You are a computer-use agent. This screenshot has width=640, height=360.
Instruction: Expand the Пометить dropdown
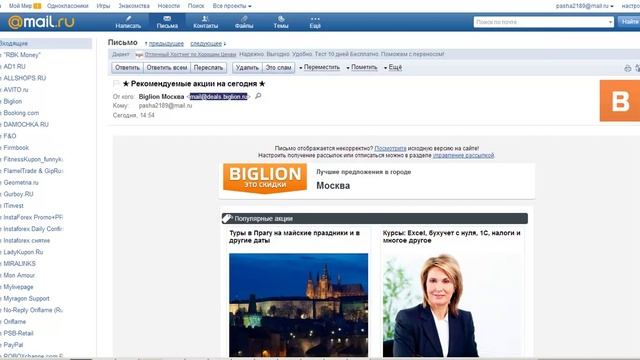pos(362,67)
